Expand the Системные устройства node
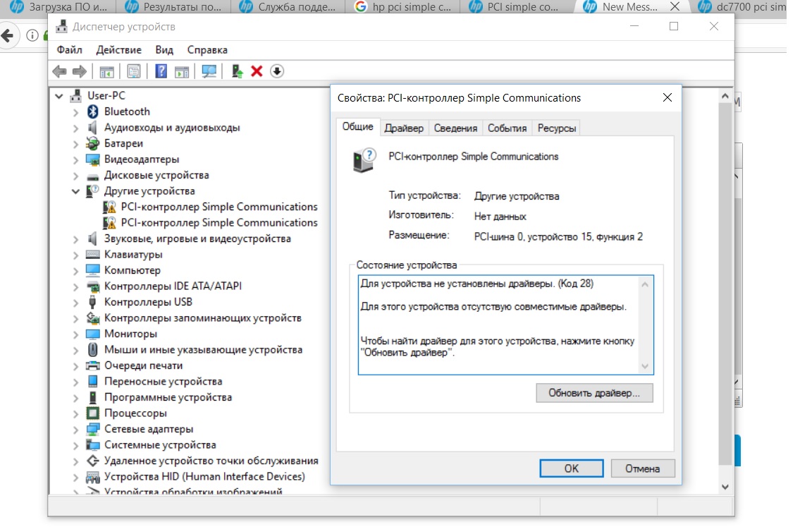This screenshot has height=527, width=812. point(75,445)
